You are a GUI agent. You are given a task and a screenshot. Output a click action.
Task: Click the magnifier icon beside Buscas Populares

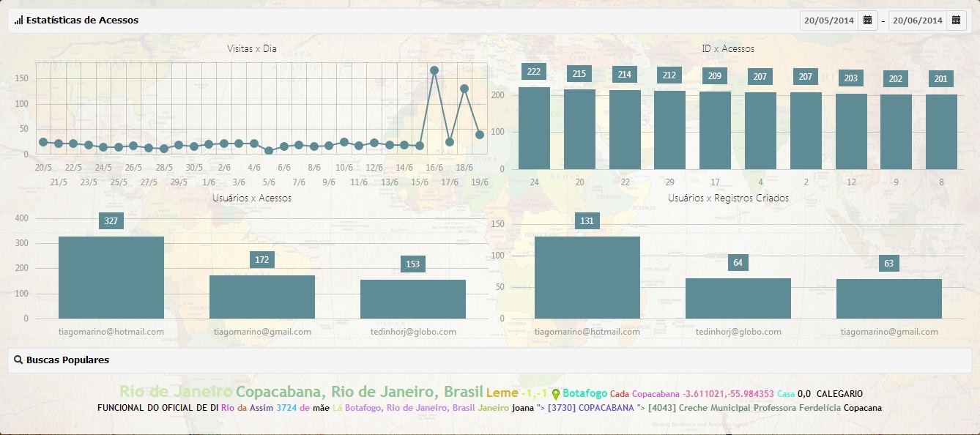[x=18, y=360]
